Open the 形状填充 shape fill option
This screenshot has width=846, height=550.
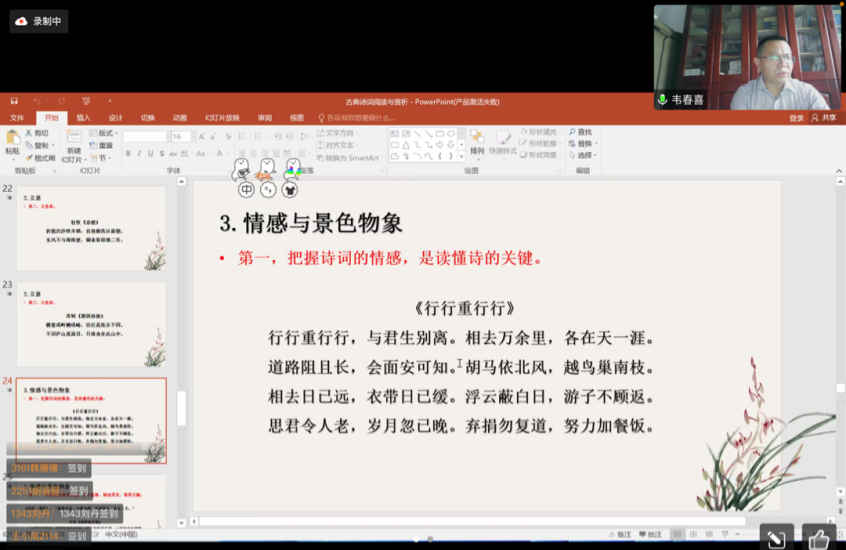coord(540,132)
